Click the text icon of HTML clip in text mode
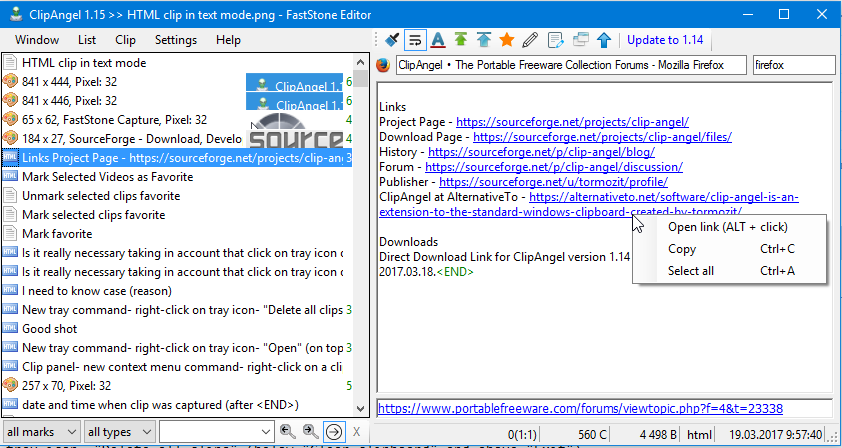This screenshot has width=842, height=448. click(x=10, y=62)
